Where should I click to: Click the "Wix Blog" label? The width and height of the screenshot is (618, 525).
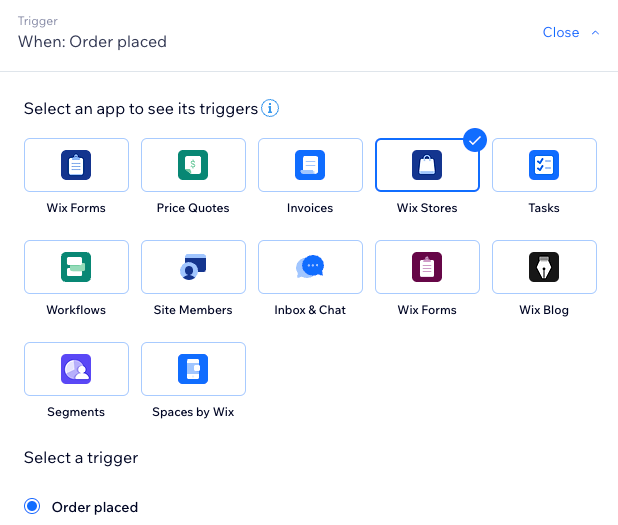[x=544, y=310]
